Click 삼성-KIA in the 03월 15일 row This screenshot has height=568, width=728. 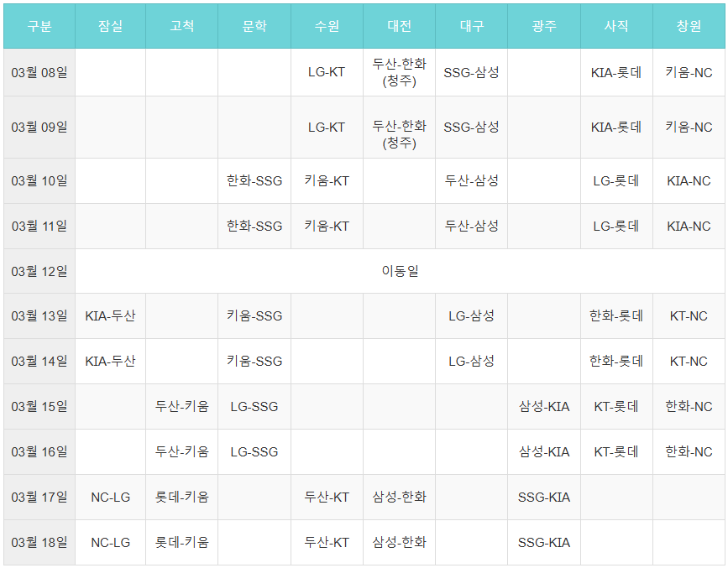click(544, 407)
